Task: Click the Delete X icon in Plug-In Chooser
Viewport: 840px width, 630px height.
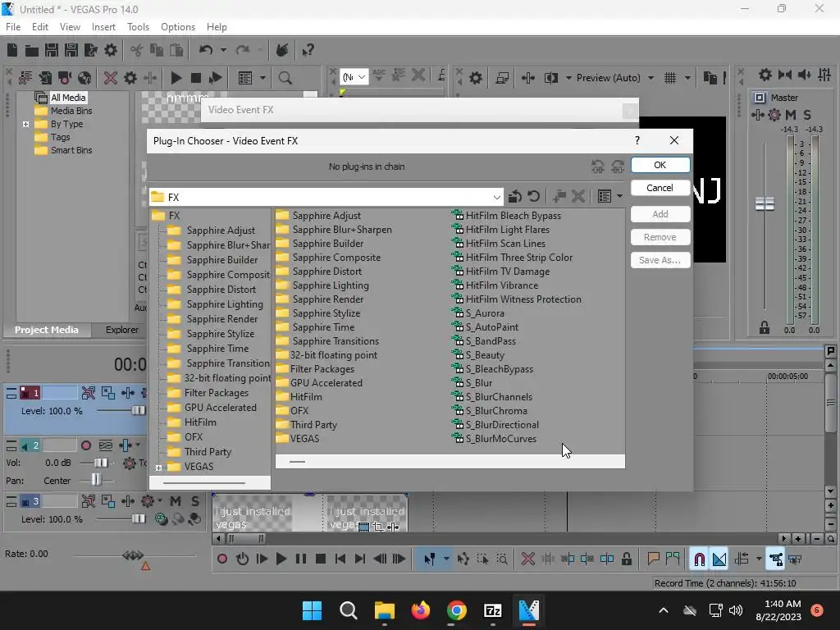Action: pos(578,197)
